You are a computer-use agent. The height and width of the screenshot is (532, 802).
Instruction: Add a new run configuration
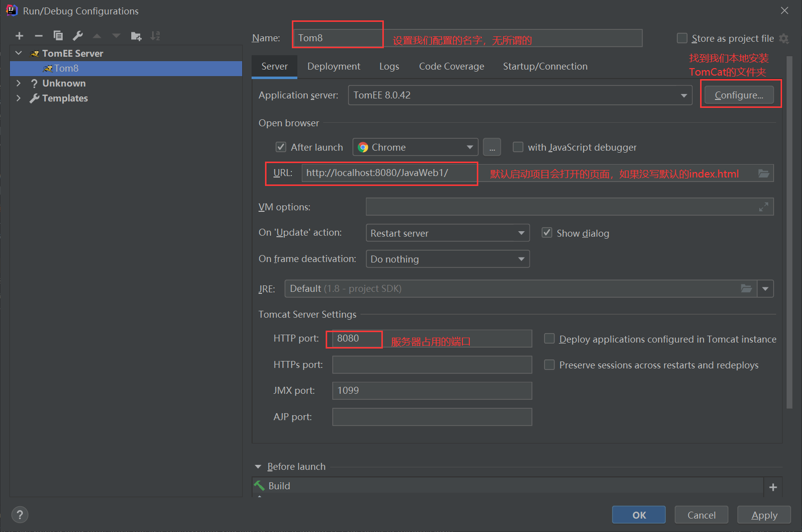tap(19, 36)
